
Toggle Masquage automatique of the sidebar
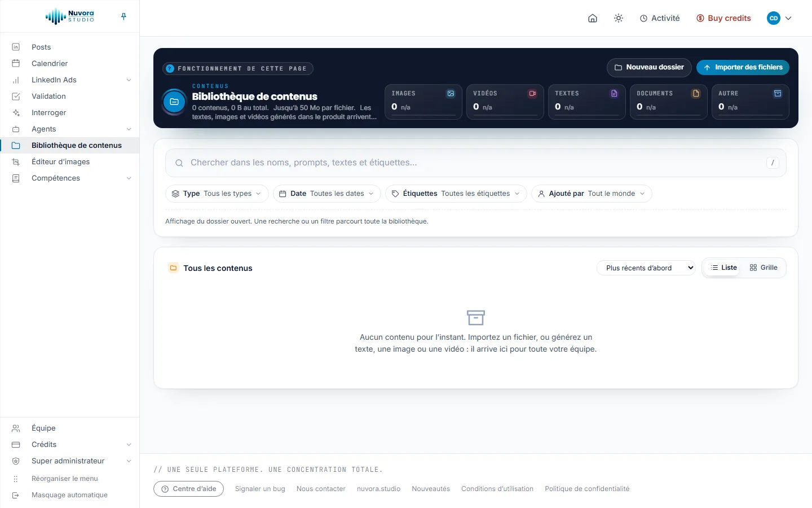point(69,494)
